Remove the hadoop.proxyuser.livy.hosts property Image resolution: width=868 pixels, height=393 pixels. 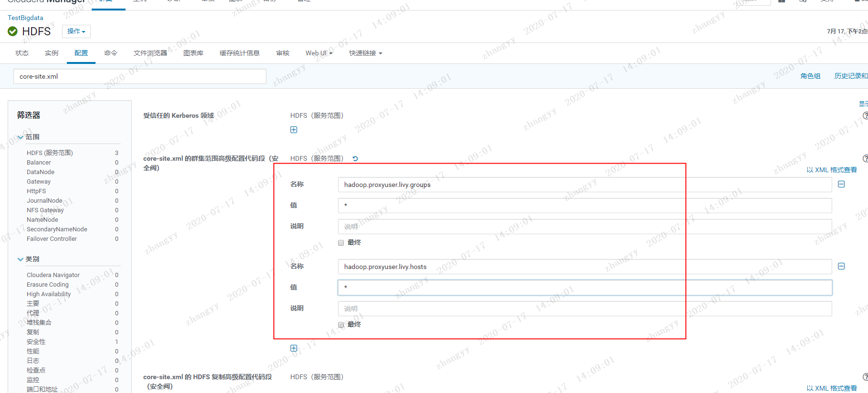841,266
